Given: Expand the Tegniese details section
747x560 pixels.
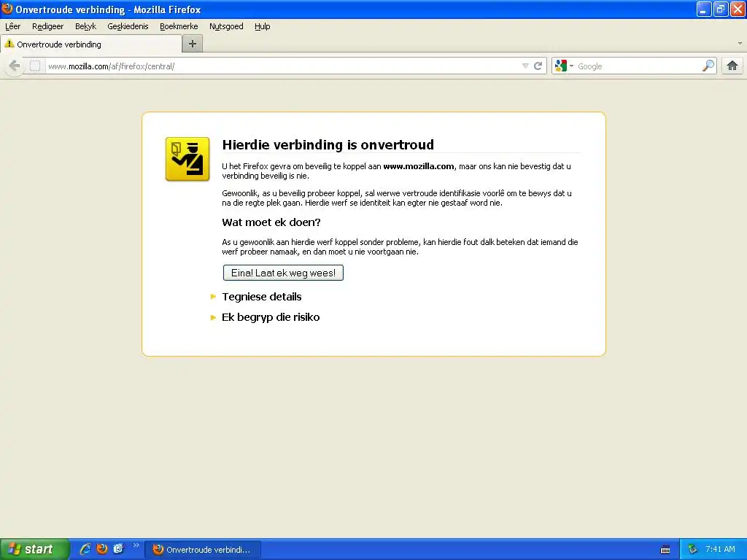Looking at the screenshot, I should click(262, 297).
